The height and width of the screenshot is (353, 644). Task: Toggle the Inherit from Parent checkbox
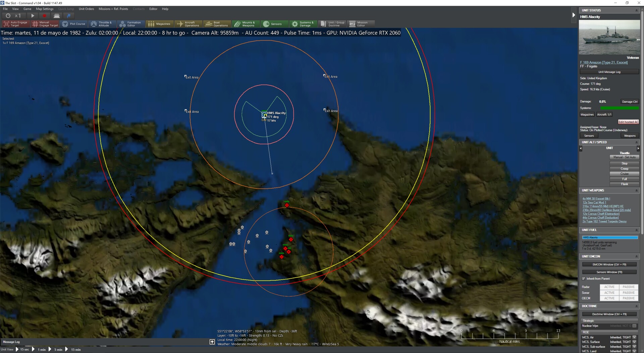(583, 279)
